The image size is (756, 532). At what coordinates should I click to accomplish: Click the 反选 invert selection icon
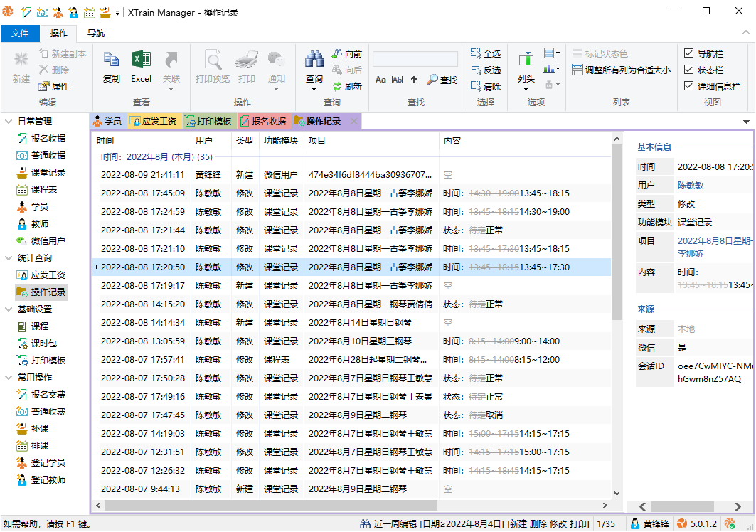(x=476, y=70)
